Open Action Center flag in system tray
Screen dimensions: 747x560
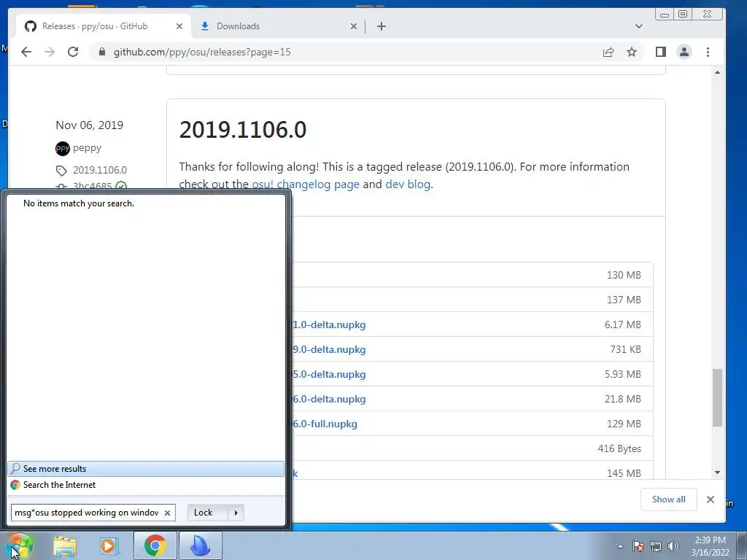click(638, 546)
